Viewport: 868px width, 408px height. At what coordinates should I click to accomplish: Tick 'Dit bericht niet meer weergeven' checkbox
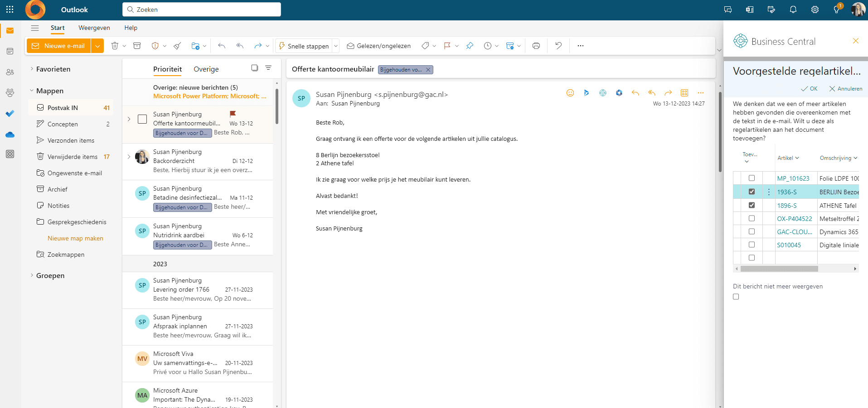click(736, 297)
